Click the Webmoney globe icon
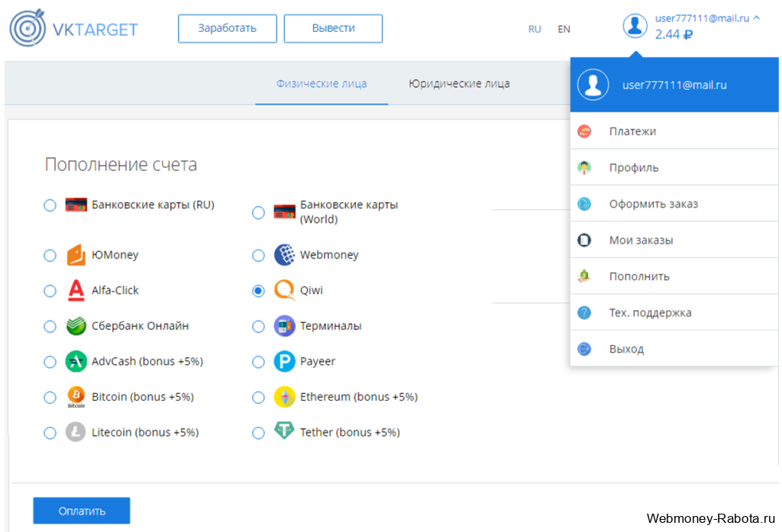Image resolution: width=782 pixels, height=532 pixels. click(284, 255)
